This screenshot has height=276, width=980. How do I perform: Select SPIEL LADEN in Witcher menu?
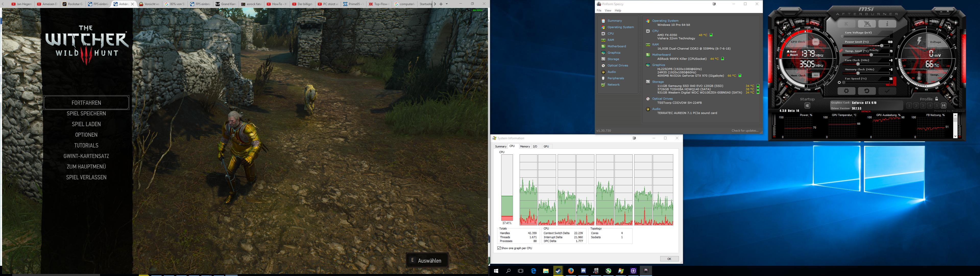(x=86, y=124)
